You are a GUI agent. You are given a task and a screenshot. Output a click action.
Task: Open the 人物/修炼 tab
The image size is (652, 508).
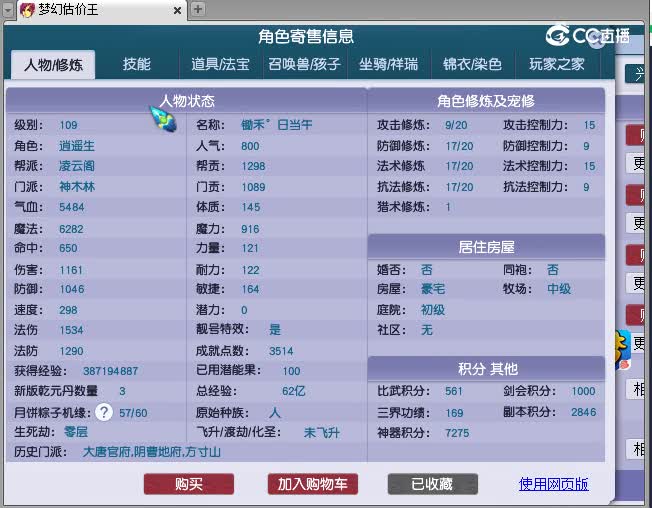tap(53, 64)
